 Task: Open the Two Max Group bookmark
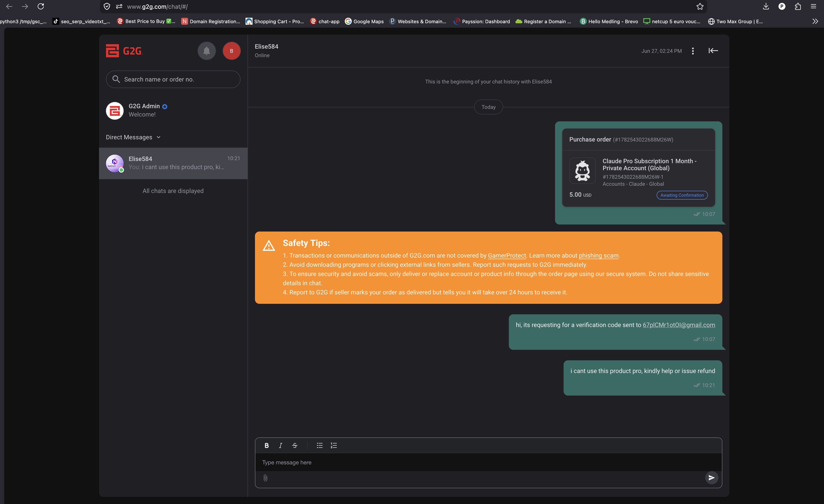[x=735, y=21]
